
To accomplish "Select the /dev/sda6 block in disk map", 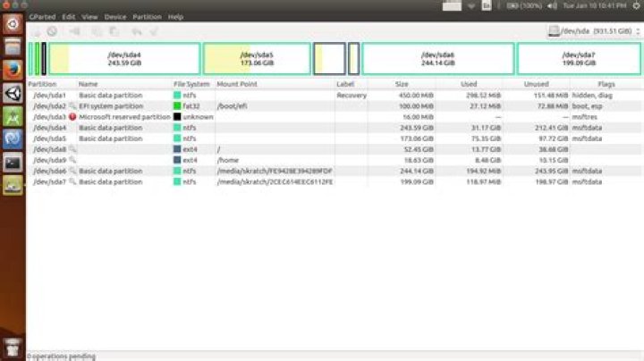I will click(x=437, y=59).
